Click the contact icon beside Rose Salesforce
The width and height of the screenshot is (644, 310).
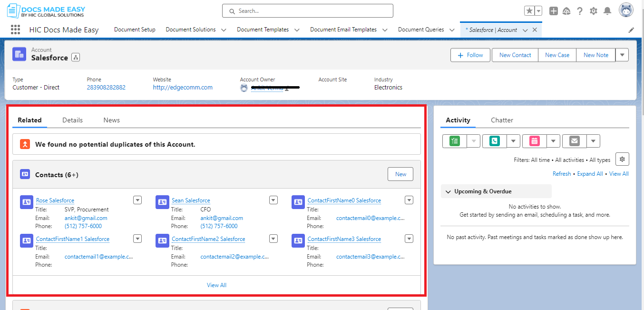tap(27, 202)
